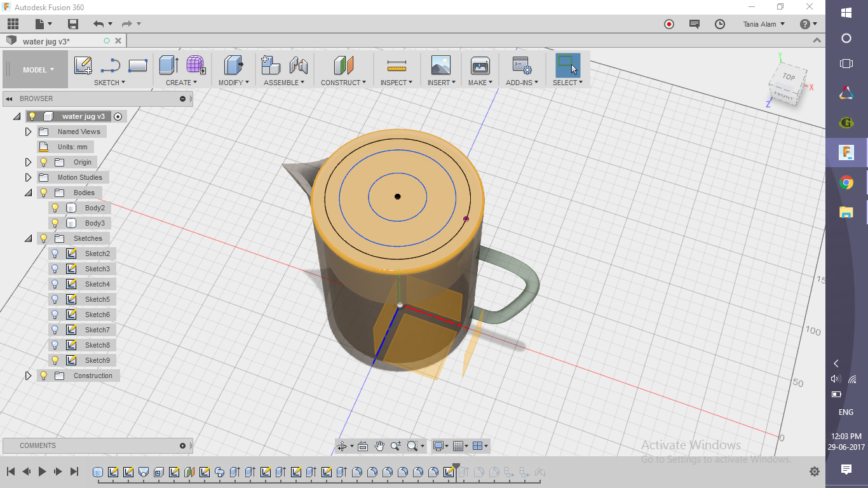
Task: Click the Create Sketch tool
Action: (x=83, y=65)
